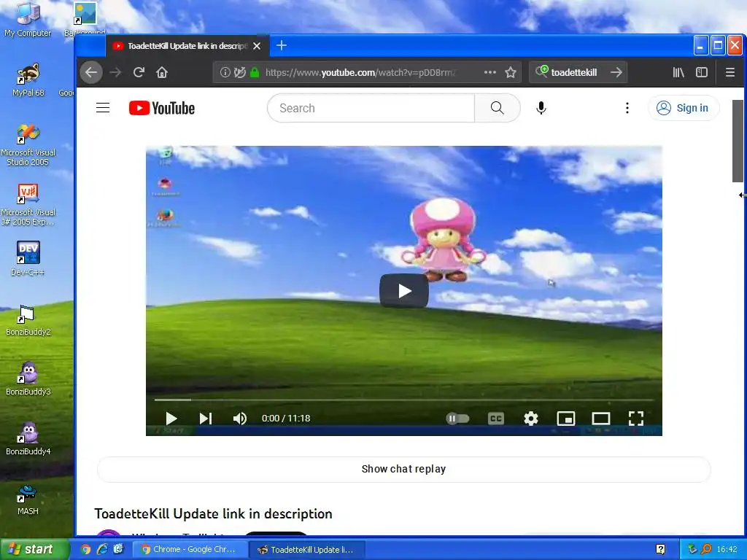
Task: Select BonziBuddy2 desktop icon
Action: [x=28, y=321]
